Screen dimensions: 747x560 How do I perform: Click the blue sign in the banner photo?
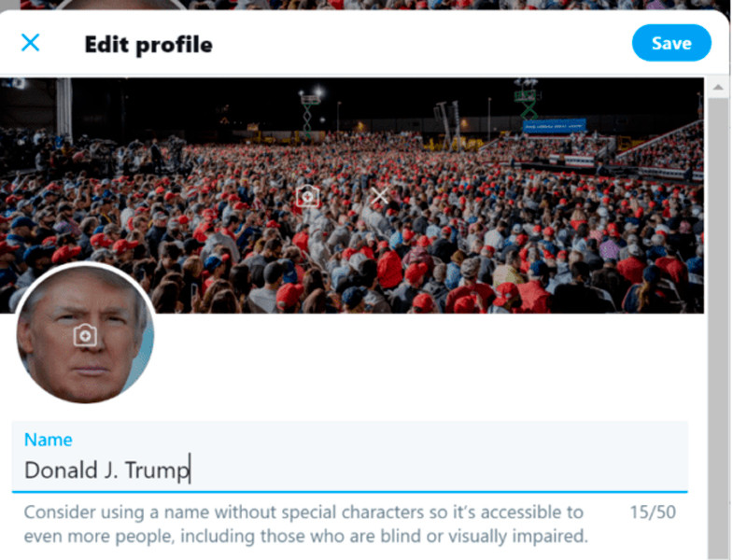554,126
